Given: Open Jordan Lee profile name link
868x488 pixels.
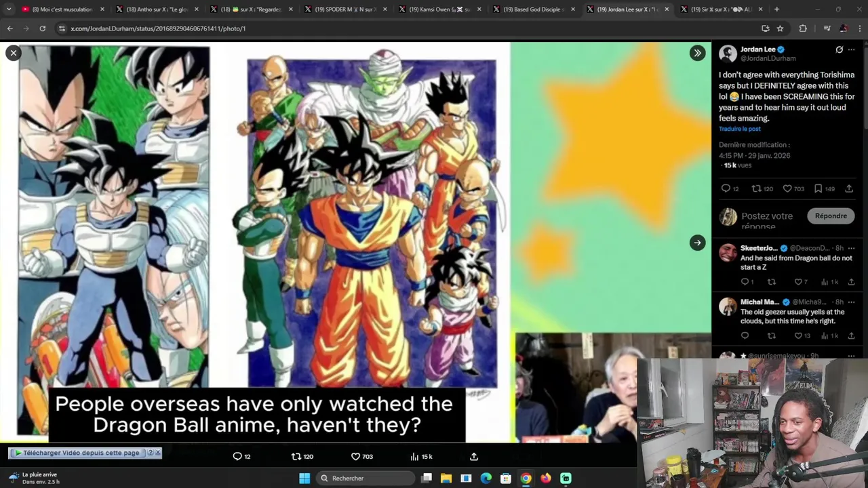Looking at the screenshot, I should click(x=758, y=49).
